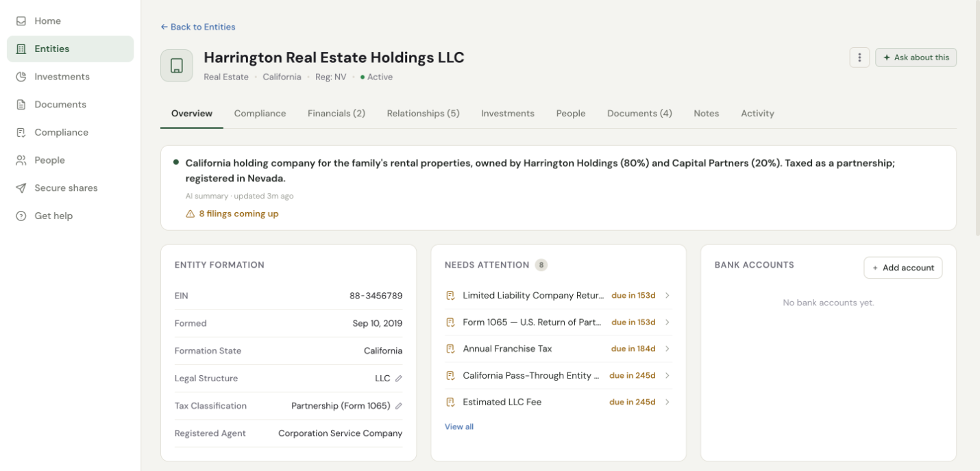Open the Activity tab
This screenshot has width=980, height=471.
pyautogui.click(x=757, y=114)
